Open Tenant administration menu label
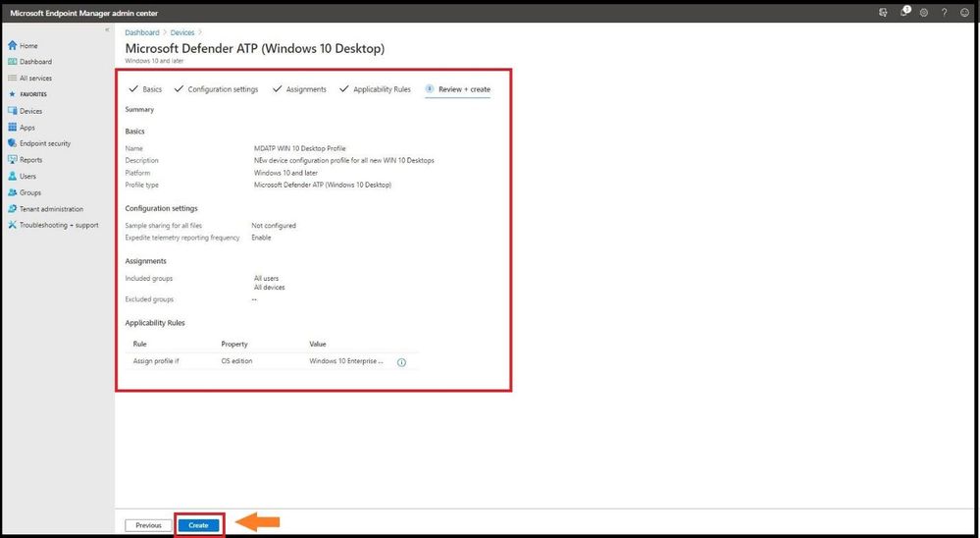 (x=51, y=209)
